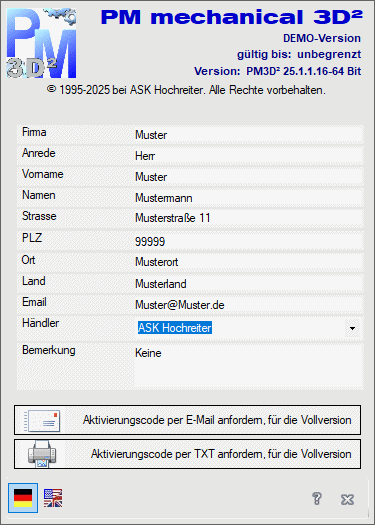Select ASK Hochreiter in Händler field
The image size is (375, 525).
pyautogui.click(x=175, y=328)
